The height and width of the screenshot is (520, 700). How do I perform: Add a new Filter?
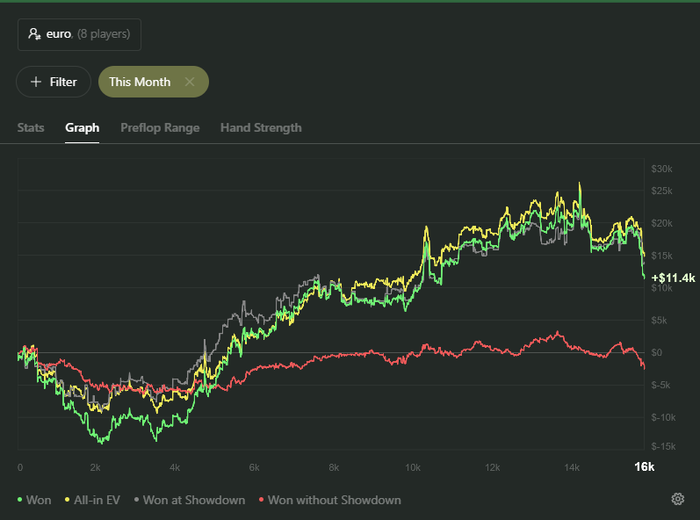coord(54,82)
